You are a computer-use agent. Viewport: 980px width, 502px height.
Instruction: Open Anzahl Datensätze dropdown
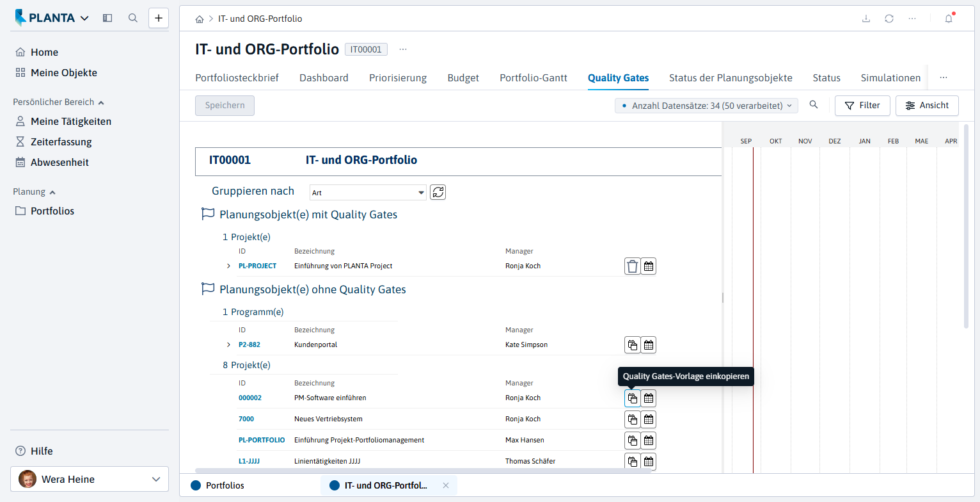point(706,106)
